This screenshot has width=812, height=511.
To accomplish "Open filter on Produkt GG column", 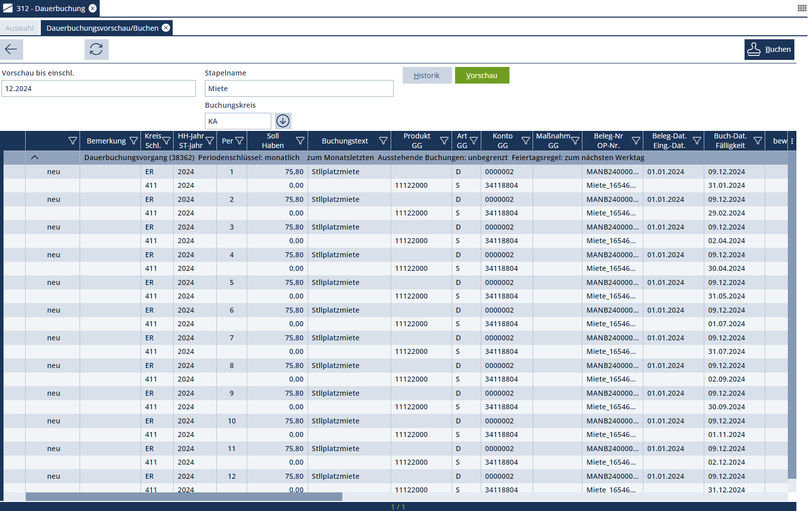I will pyautogui.click(x=444, y=141).
